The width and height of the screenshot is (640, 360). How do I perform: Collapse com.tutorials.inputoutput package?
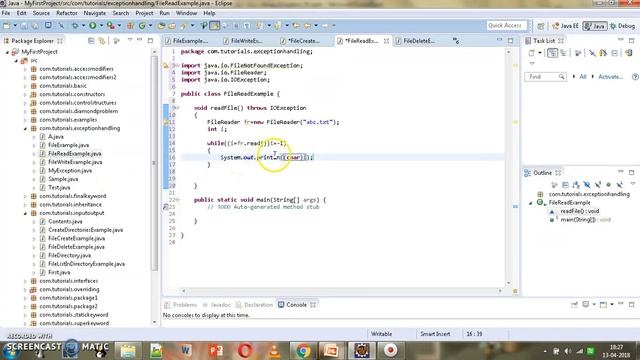pyautogui.click(x=25, y=213)
